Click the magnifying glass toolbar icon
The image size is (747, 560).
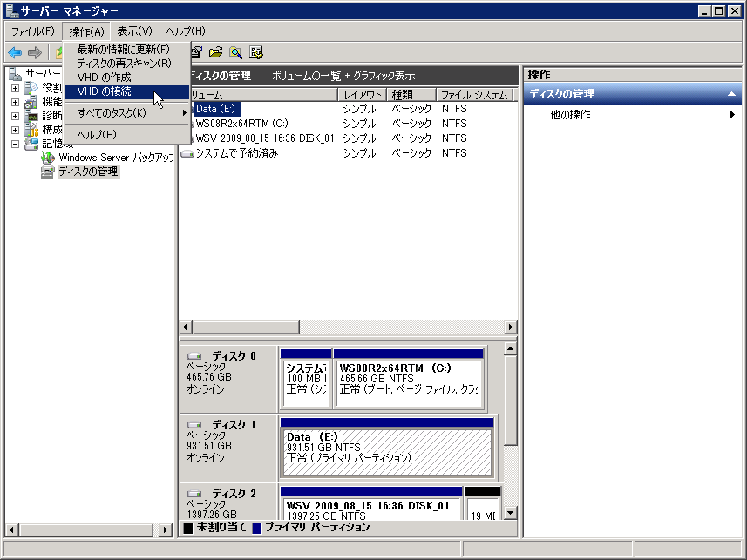tap(235, 52)
